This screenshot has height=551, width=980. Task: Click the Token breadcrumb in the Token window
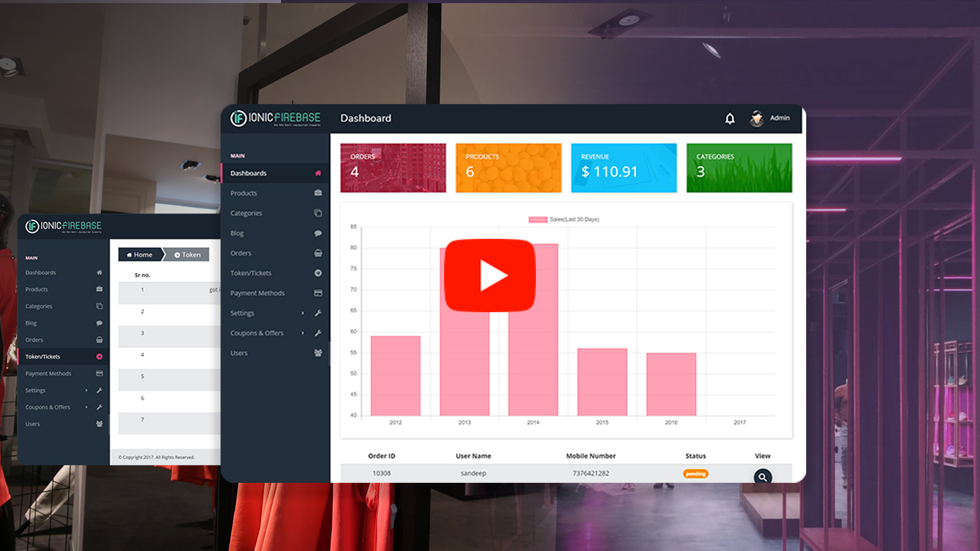(x=187, y=255)
